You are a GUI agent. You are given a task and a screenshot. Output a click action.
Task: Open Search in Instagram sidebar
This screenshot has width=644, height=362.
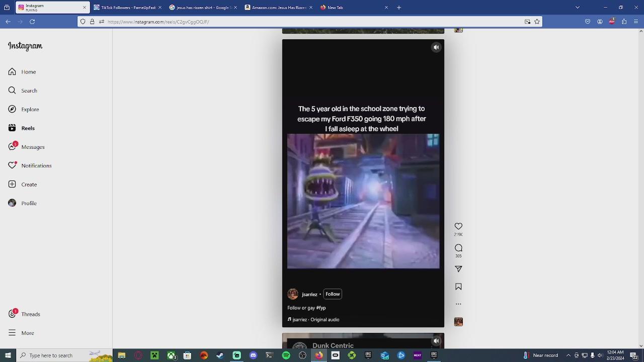23,90
